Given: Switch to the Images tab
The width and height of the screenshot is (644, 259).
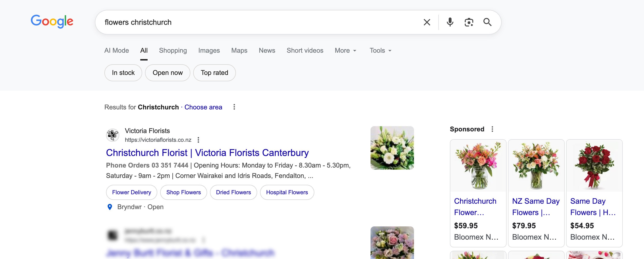Looking at the screenshot, I should 209,51.
